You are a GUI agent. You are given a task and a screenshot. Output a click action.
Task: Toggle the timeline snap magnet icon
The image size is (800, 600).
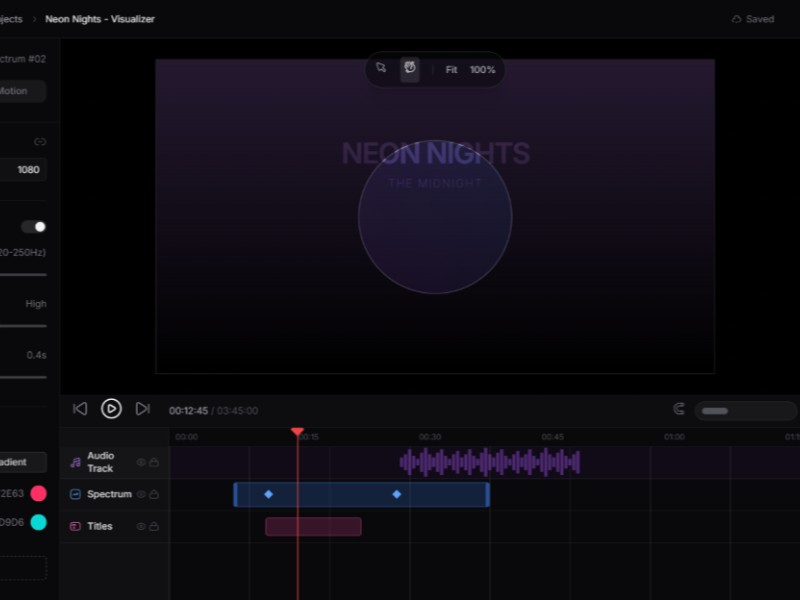coord(679,409)
